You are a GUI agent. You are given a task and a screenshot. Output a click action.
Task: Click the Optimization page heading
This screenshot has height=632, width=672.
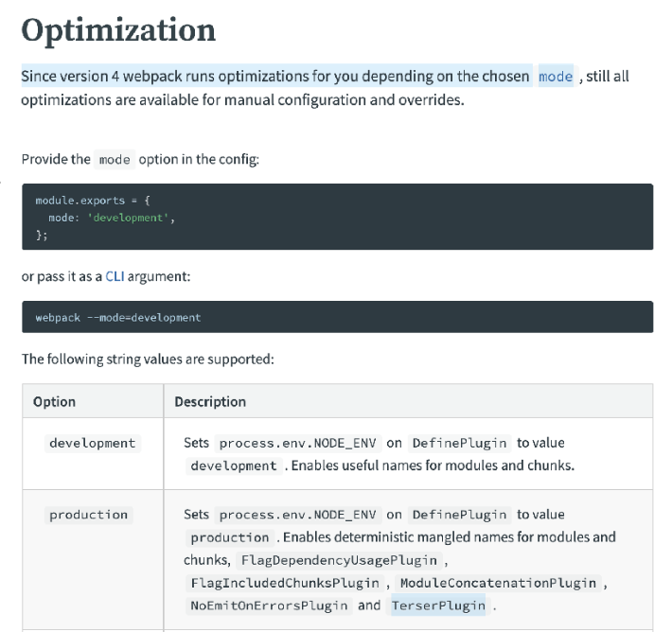point(118,30)
